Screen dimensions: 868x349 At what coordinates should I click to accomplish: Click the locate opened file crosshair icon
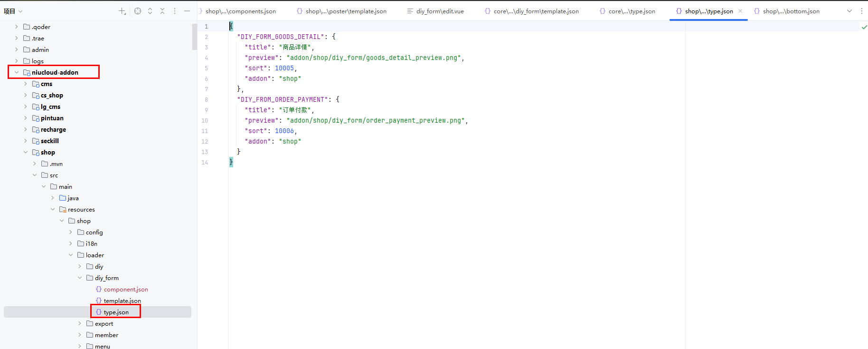[x=138, y=11]
